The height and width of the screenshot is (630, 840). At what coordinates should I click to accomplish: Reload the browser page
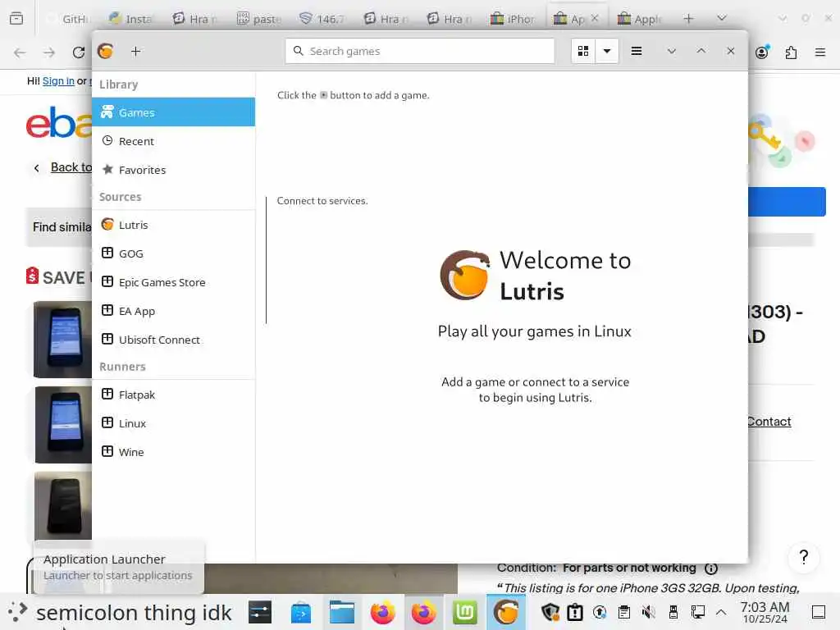79,52
